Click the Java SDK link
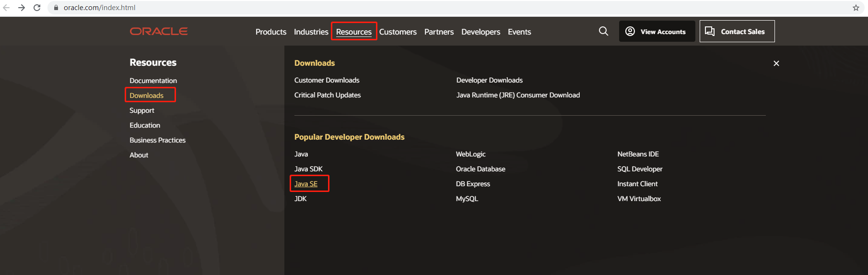 308,169
